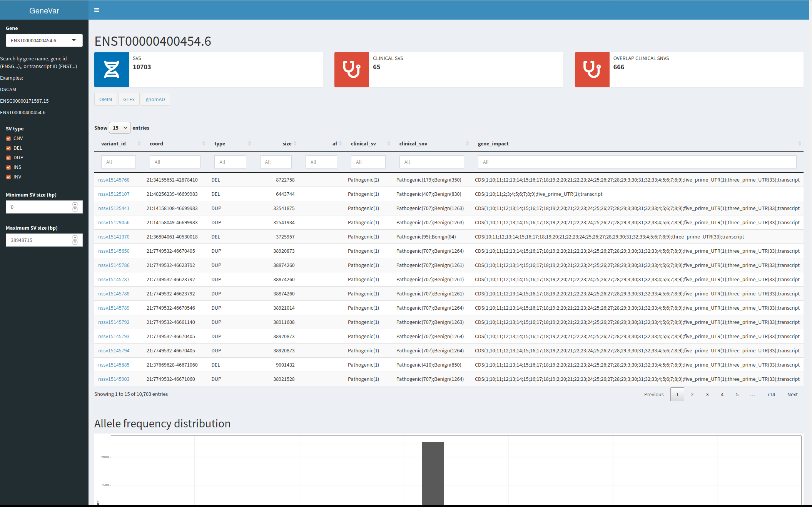Uncheck the DUP SV type checkbox
The image size is (812, 507).
tap(8, 158)
